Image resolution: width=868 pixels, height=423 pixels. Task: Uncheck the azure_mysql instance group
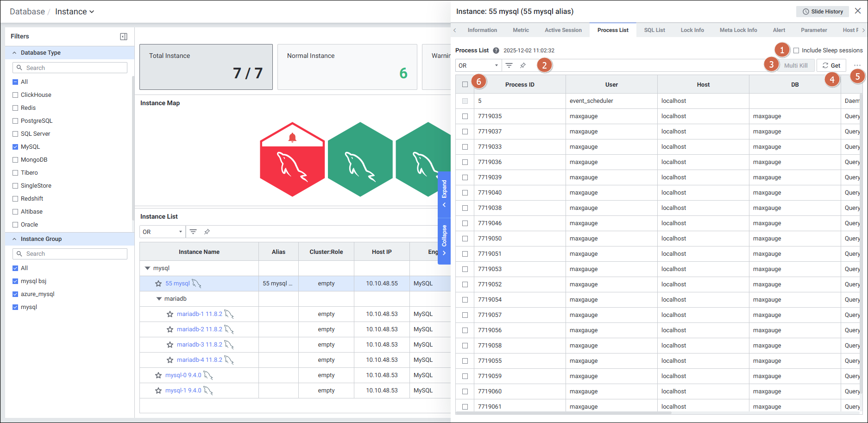tap(15, 294)
